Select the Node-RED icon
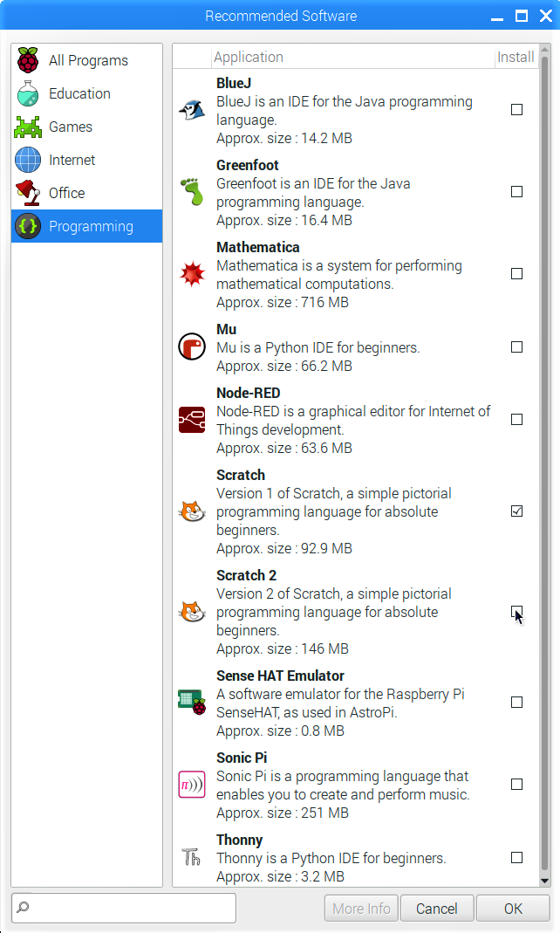 [x=192, y=420]
